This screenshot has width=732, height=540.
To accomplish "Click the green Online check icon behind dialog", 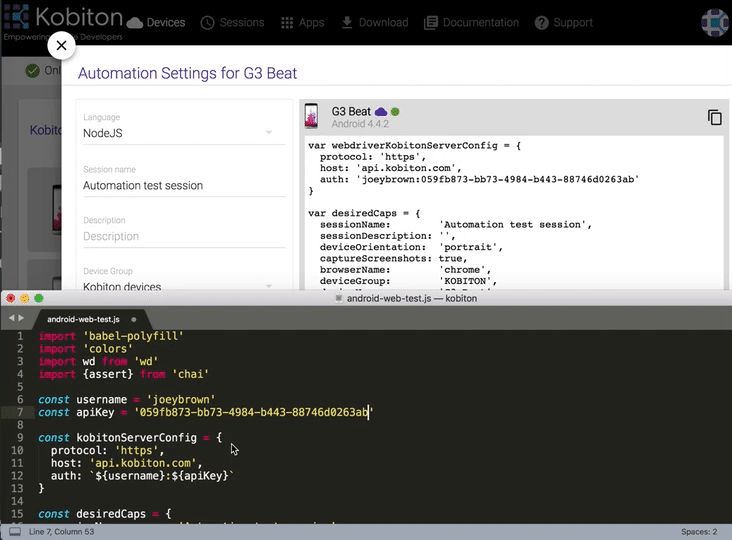I will point(32,71).
